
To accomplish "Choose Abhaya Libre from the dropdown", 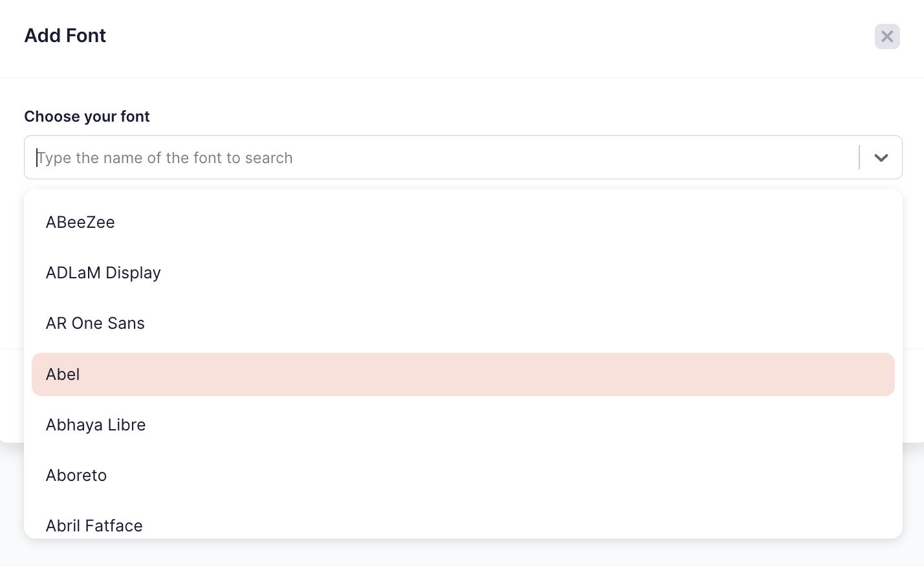I will tap(96, 425).
